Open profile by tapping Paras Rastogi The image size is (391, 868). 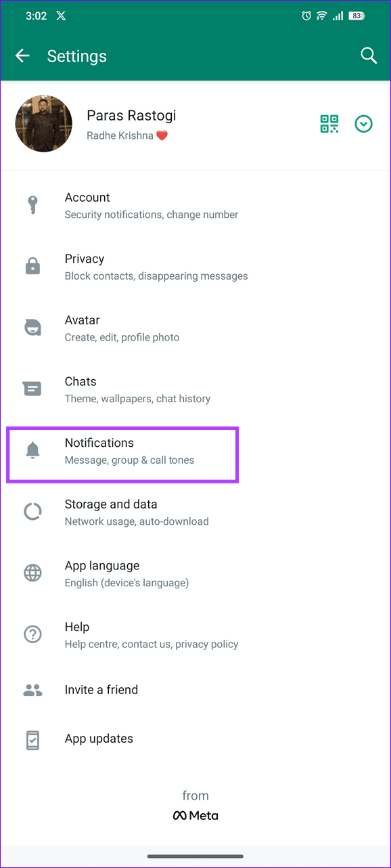pyautogui.click(x=131, y=115)
